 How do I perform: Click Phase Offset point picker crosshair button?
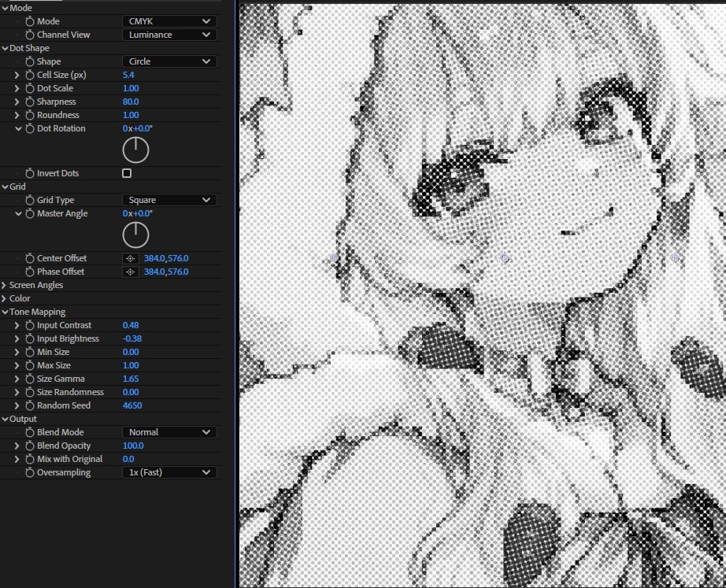pos(130,272)
